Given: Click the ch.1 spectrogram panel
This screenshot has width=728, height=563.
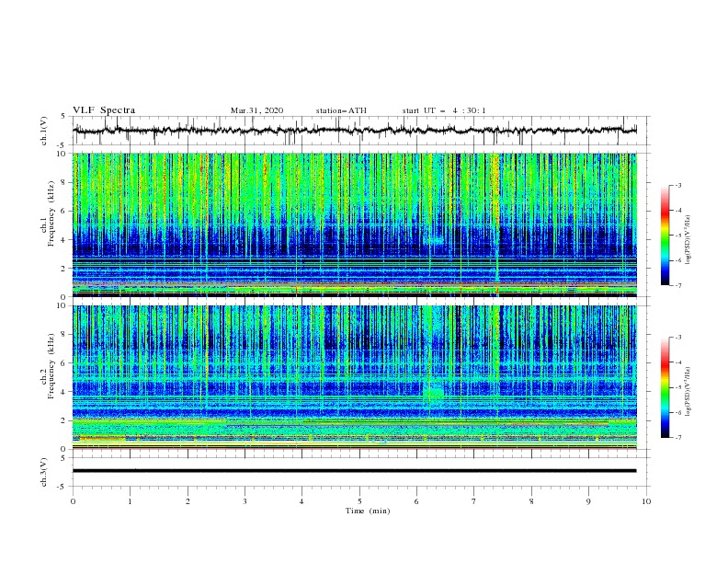Looking at the screenshot, I should (x=354, y=224).
